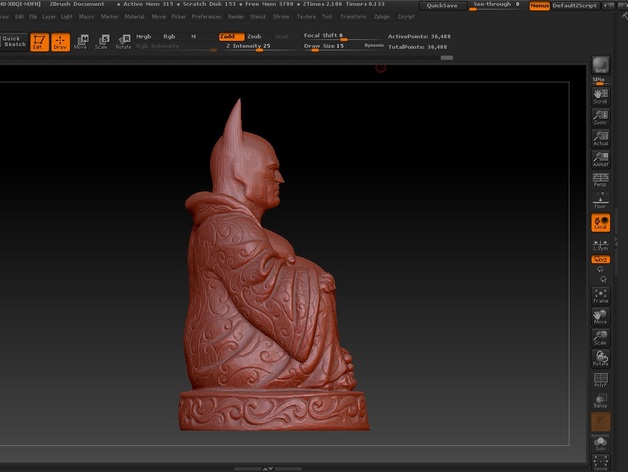Select Zsub sculpt mode
Viewport: 628px width, 472px height.
[254, 36]
